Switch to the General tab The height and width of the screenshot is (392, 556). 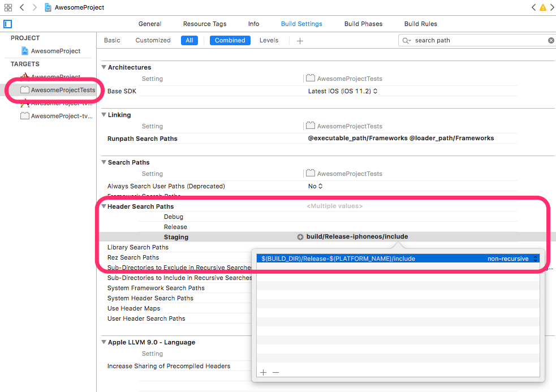(149, 24)
